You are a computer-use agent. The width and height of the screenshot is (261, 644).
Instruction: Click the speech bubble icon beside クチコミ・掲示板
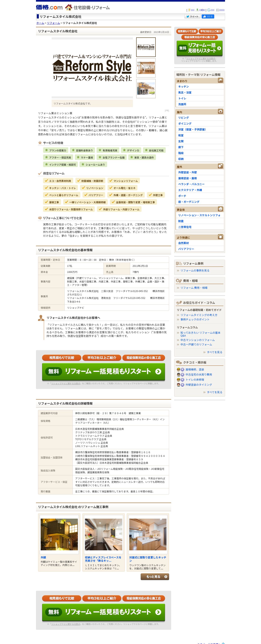(179, 363)
